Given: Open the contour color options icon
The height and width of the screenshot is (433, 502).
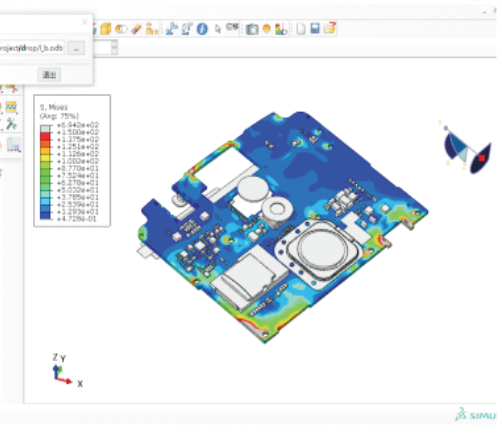Looking at the screenshot, I should 281,29.
